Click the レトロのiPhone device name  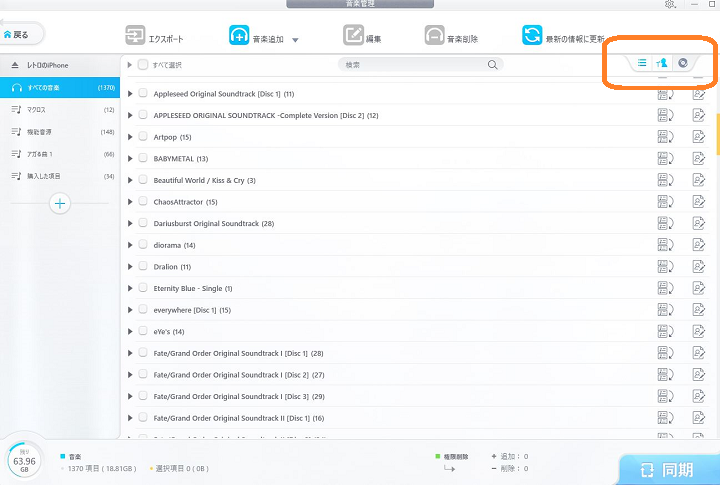(48, 65)
